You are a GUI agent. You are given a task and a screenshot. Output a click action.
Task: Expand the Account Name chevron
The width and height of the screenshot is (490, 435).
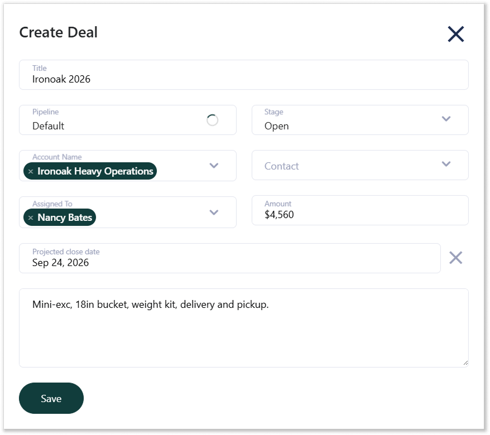tap(214, 165)
